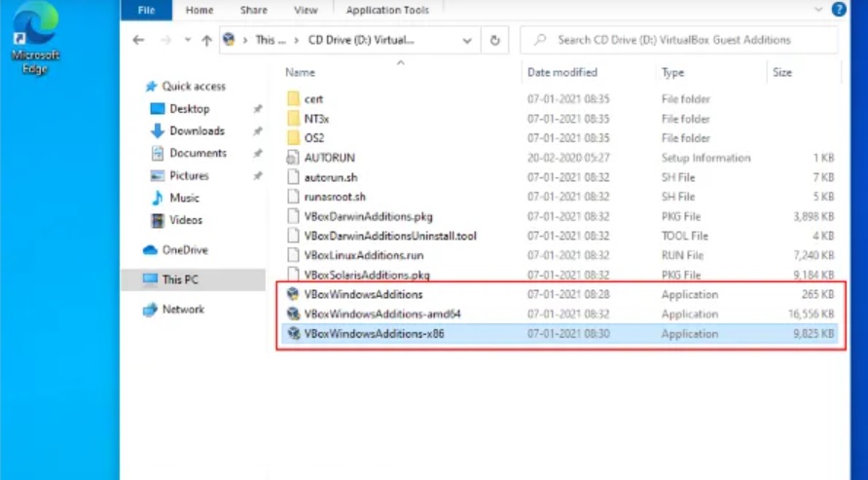Click the 20-02-2020 05:27 date cell
The width and height of the screenshot is (868, 480).
coord(568,158)
